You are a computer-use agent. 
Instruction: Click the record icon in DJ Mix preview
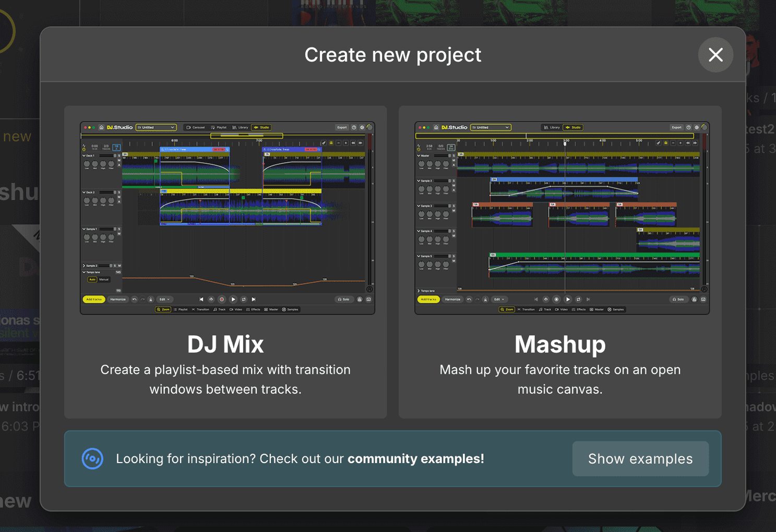222,299
